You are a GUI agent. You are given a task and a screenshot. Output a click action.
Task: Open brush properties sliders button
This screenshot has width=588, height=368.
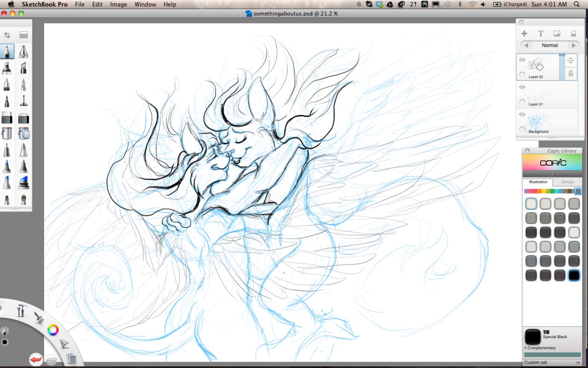tap(7, 35)
